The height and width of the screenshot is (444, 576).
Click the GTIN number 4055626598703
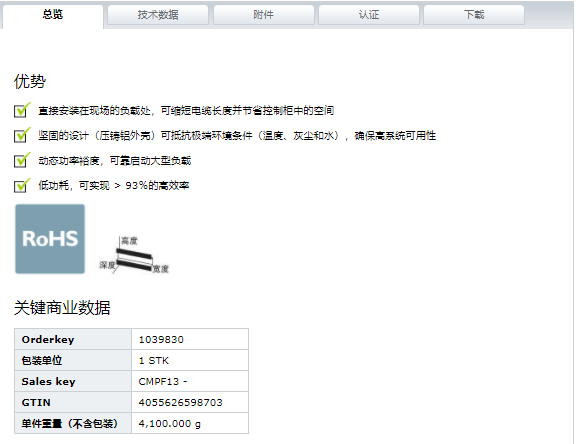(x=180, y=403)
